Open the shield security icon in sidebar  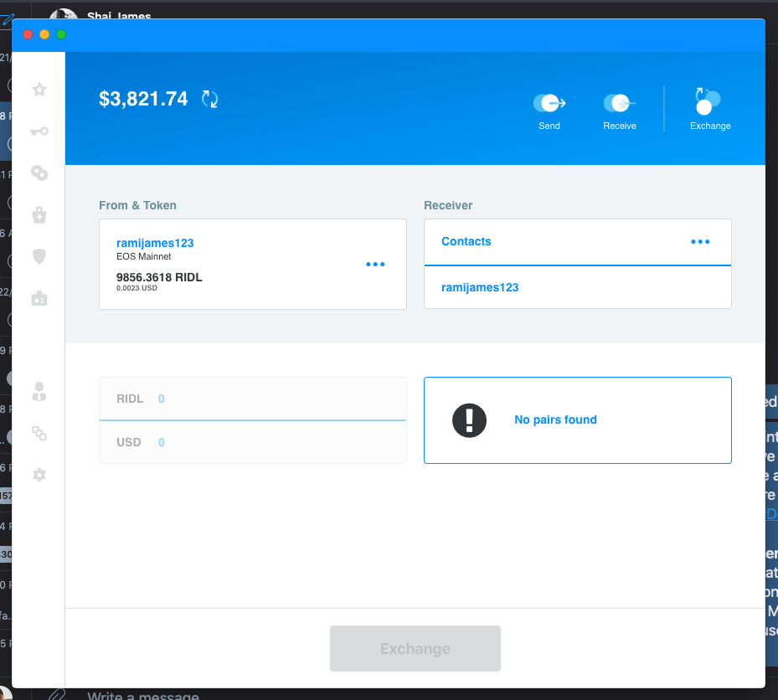click(x=39, y=256)
